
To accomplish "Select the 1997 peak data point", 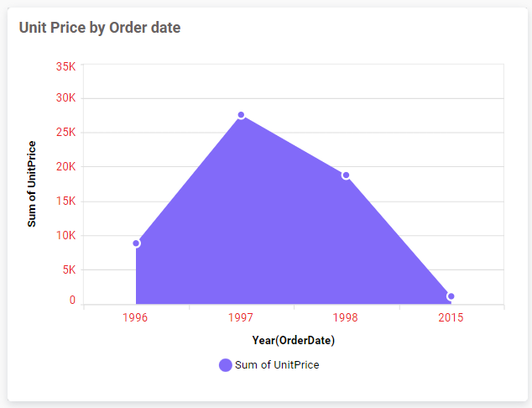I will point(241,115).
